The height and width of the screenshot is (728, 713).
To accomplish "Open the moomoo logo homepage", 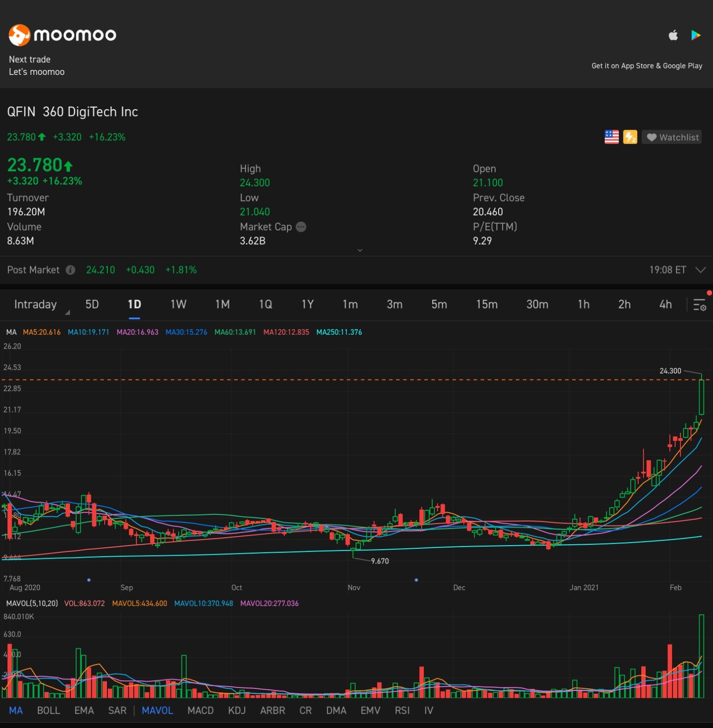I will pos(62,35).
